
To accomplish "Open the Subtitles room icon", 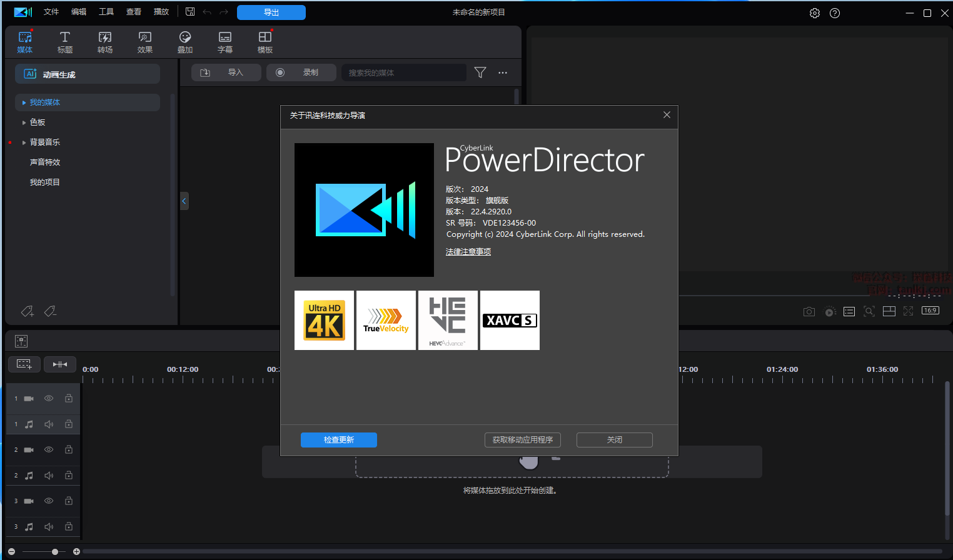I will click(225, 42).
